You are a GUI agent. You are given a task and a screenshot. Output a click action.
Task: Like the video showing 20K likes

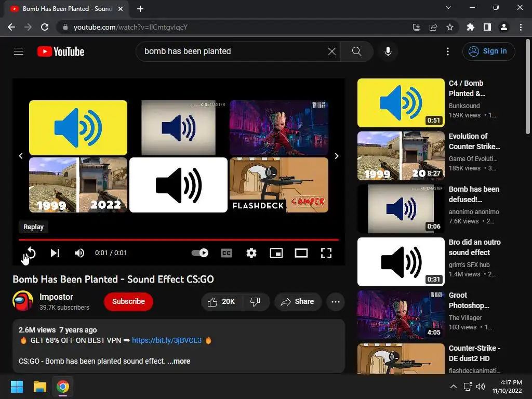click(x=221, y=302)
